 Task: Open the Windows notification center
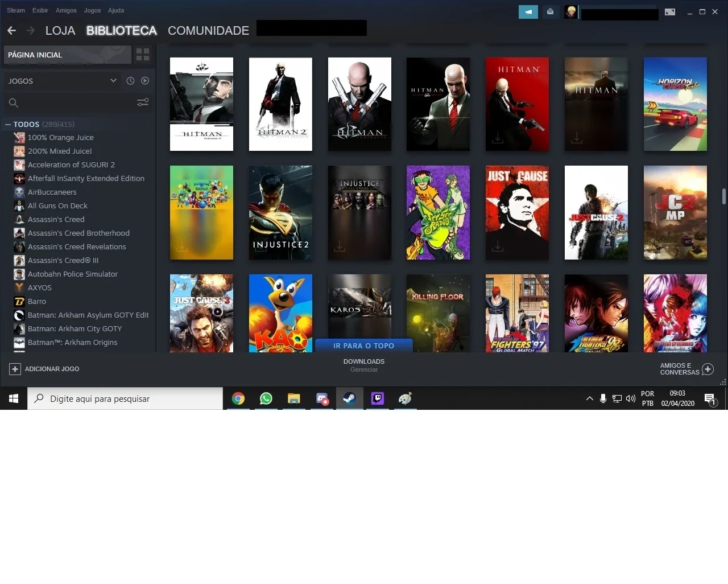coord(710,400)
